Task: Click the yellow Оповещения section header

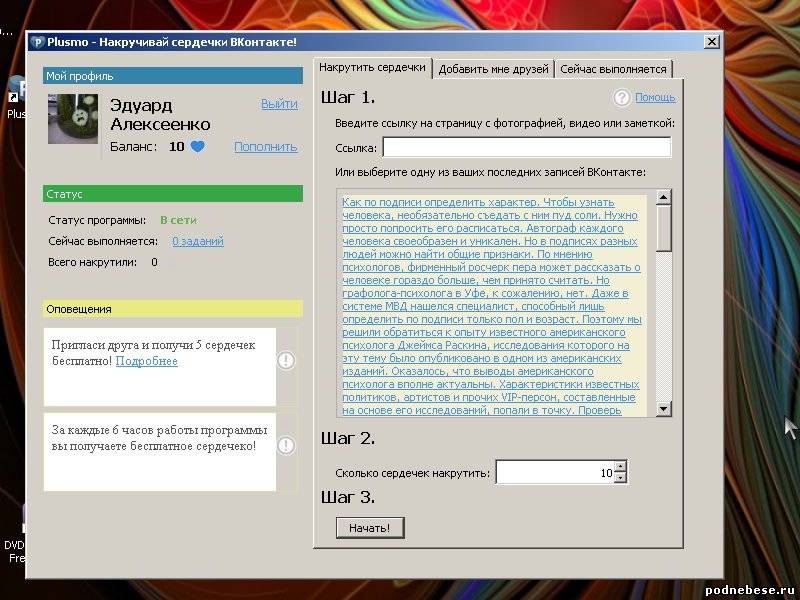Action: click(173, 309)
